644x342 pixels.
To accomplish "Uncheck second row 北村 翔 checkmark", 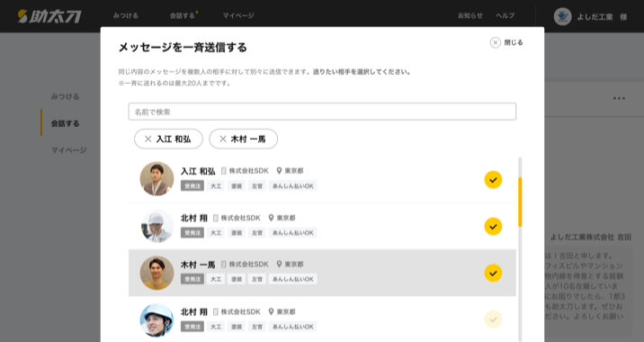I will coord(493,227).
